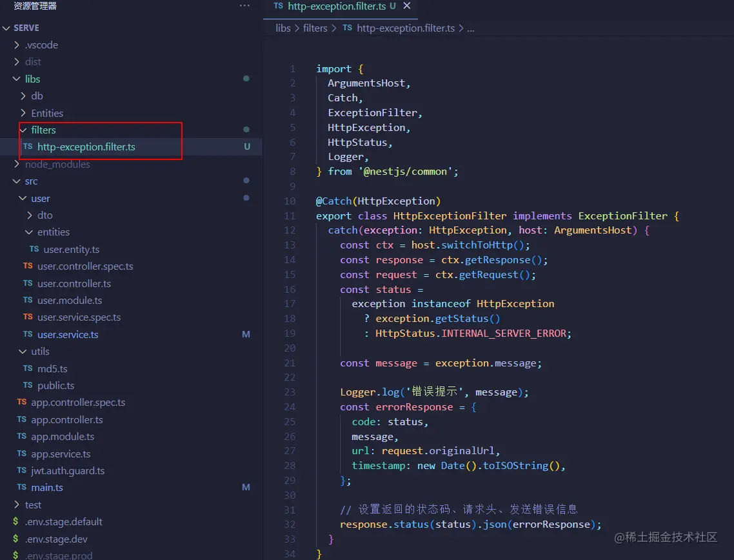Image resolution: width=734 pixels, height=560 pixels.
Task: Click line number 23 in the gutter
Action: [290, 392]
